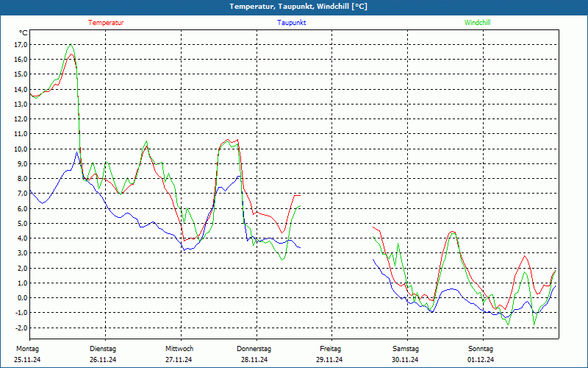Click the 10,0 y-axis value
The height and width of the screenshot is (368, 588).
pos(20,149)
